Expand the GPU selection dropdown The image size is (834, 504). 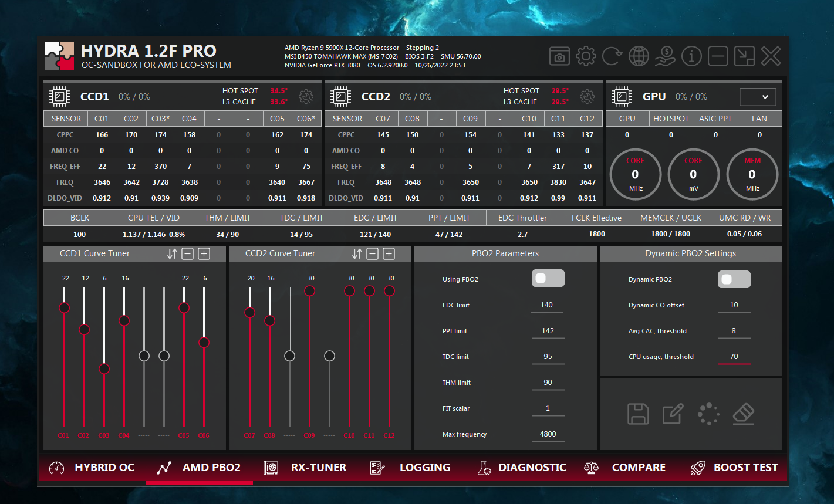coord(758,97)
